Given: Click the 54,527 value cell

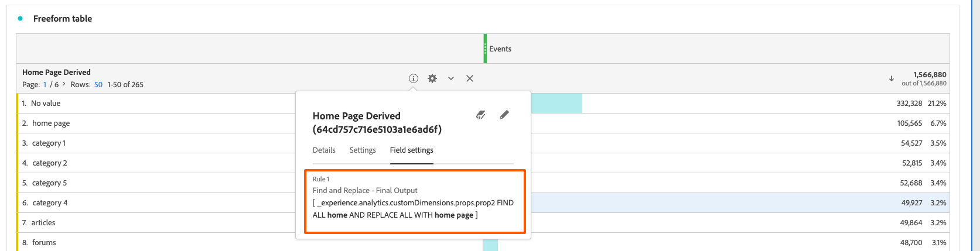Looking at the screenshot, I should (911, 143).
